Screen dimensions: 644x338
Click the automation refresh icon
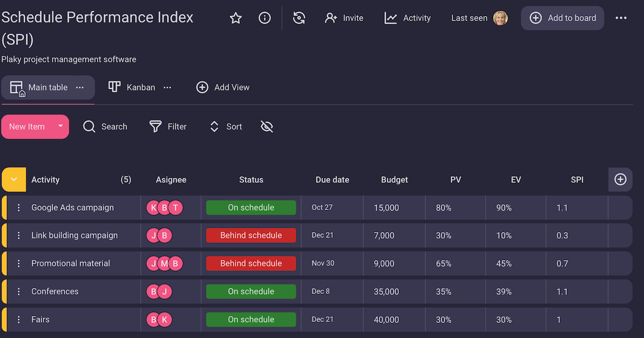point(299,18)
